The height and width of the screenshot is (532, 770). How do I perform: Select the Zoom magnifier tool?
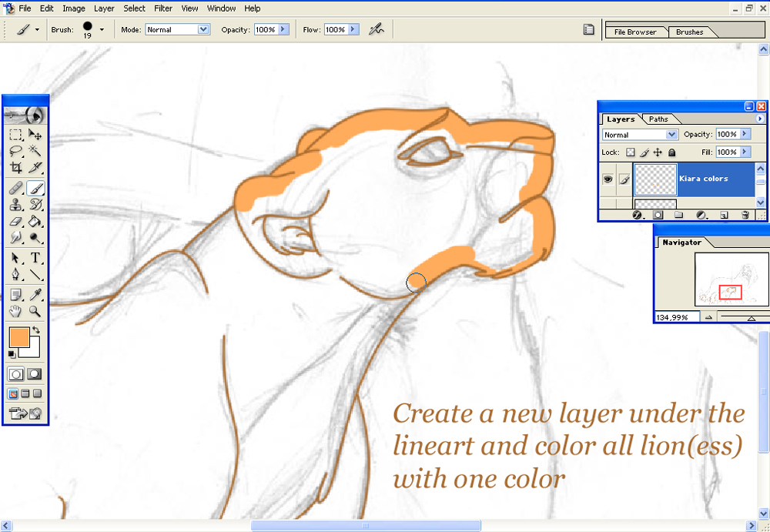tap(35, 311)
